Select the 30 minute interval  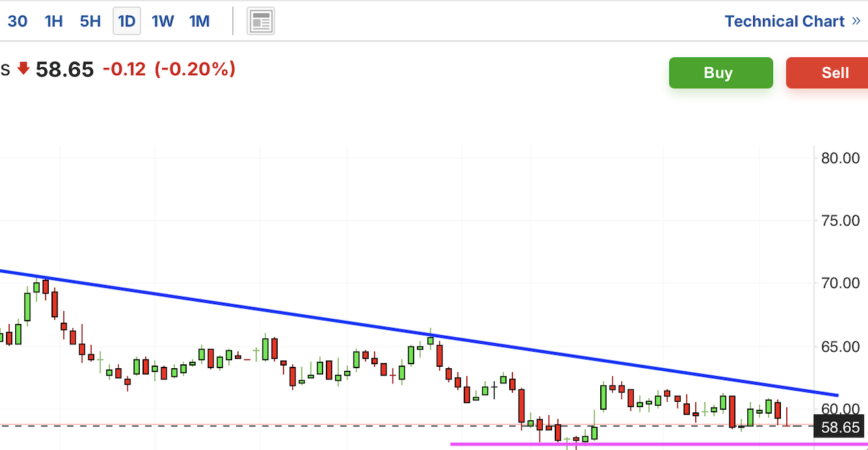tap(17, 21)
